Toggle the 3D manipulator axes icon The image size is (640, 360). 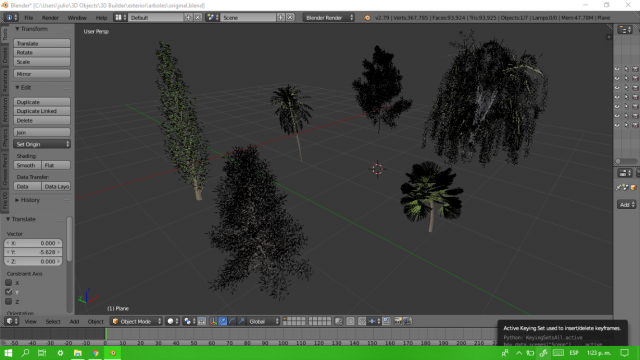213,321
